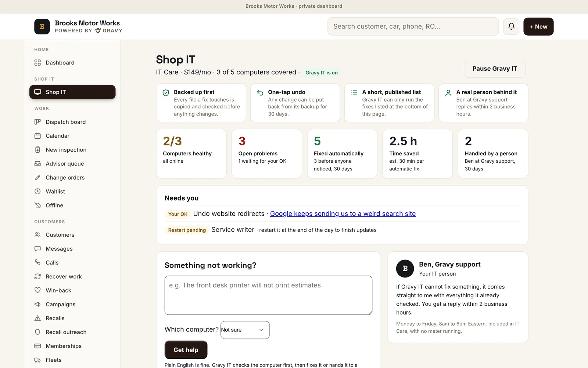Viewport: 588px width, 368px height.
Task: Click the Messages chat bubble icon
Action: tap(37, 249)
